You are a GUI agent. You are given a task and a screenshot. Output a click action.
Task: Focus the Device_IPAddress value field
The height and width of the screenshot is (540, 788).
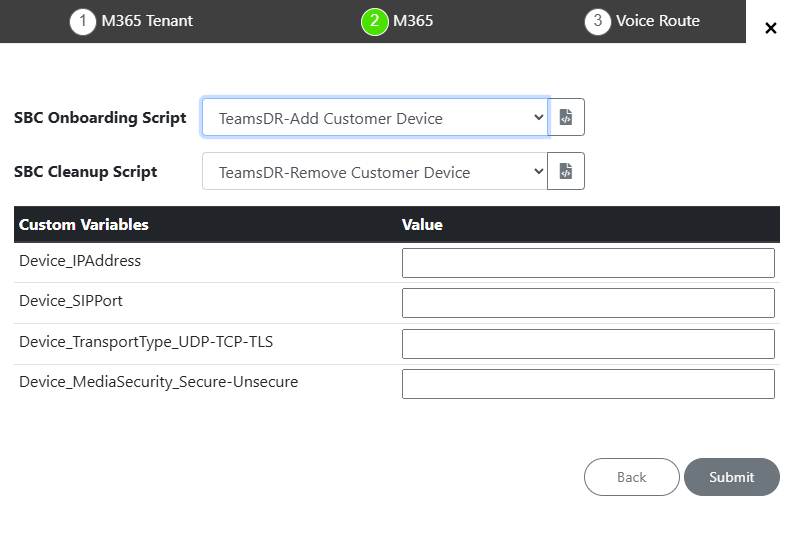click(x=588, y=263)
